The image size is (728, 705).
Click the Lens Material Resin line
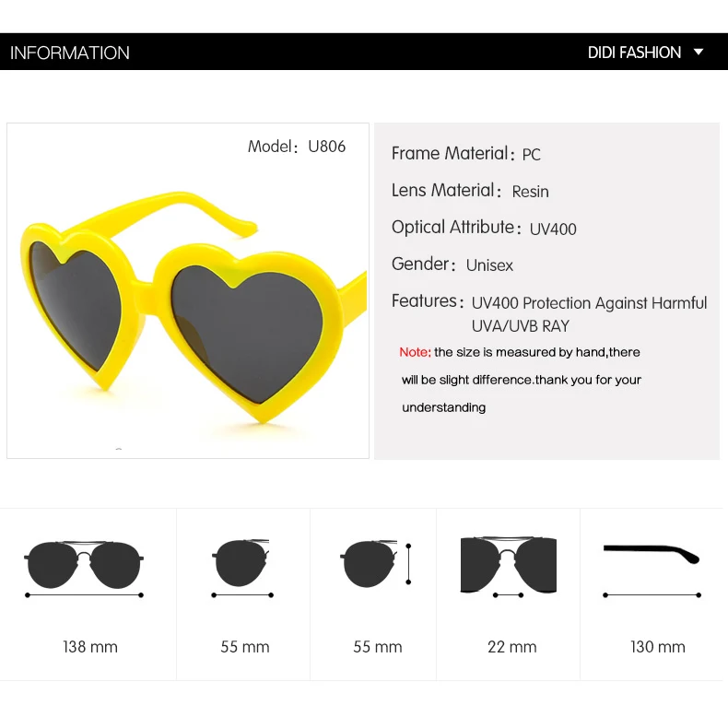click(470, 191)
